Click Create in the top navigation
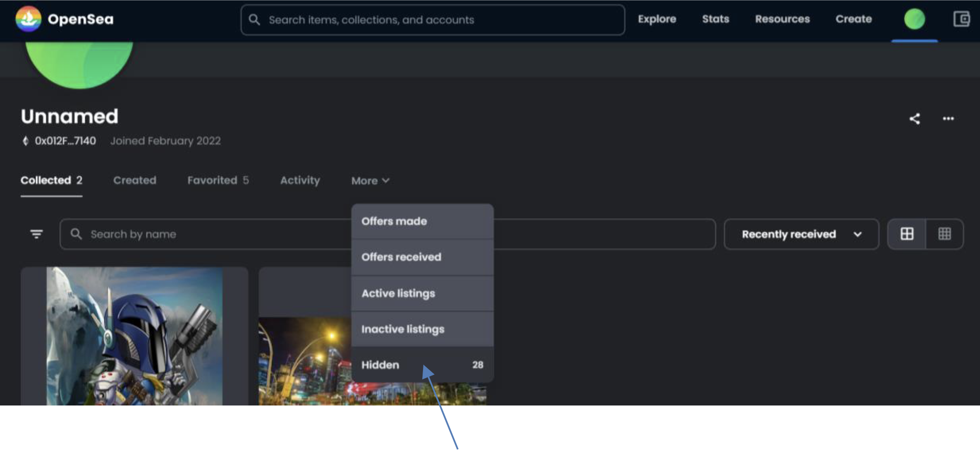980x451 pixels. click(853, 19)
